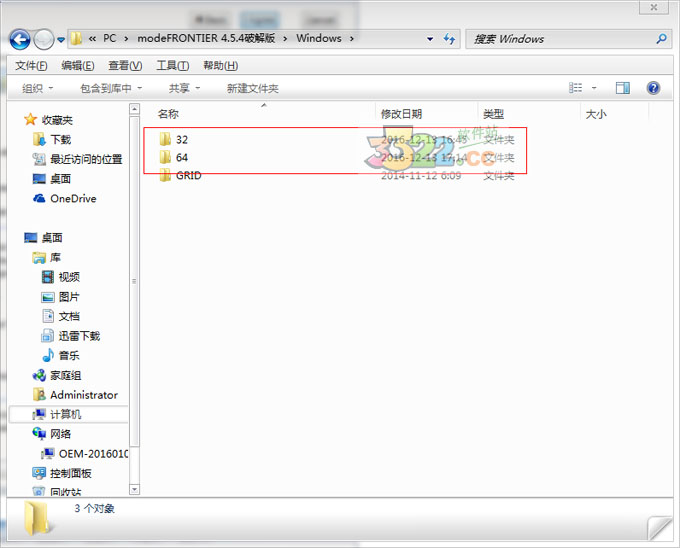Click the navigation pane scrollbar thumb

[x=134, y=281]
